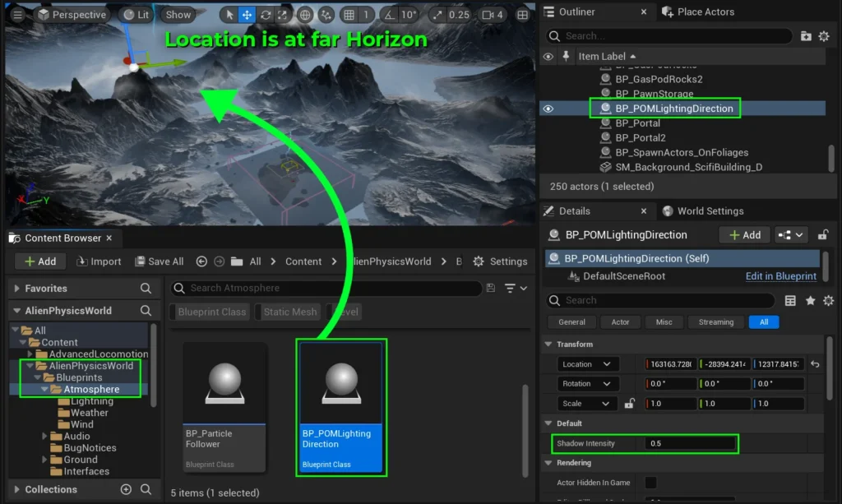Reset Location to default with arrow icon

point(815,363)
